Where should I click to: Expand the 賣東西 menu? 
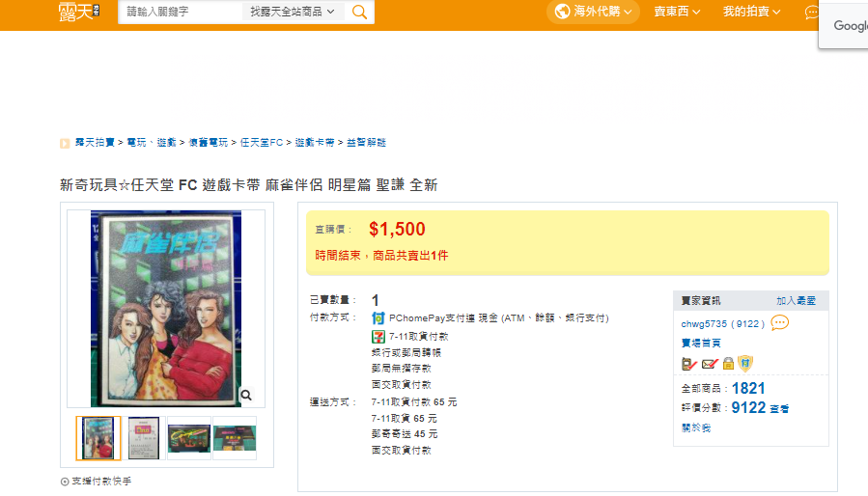[677, 12]
